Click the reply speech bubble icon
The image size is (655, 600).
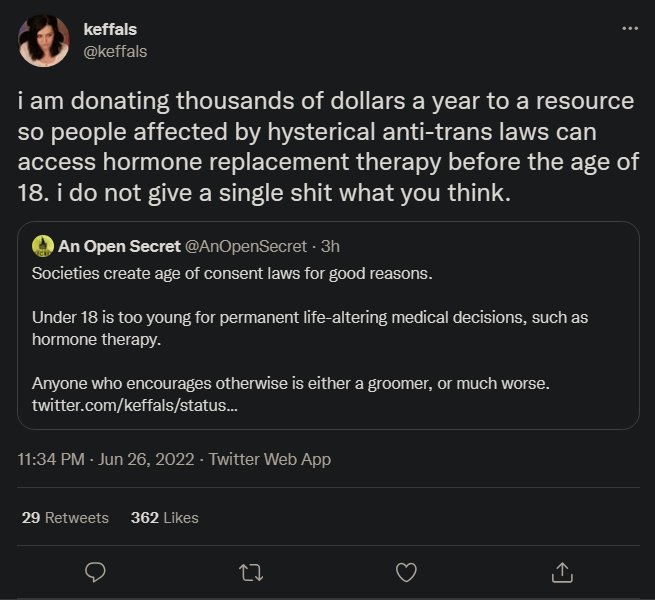coord(96,572)
